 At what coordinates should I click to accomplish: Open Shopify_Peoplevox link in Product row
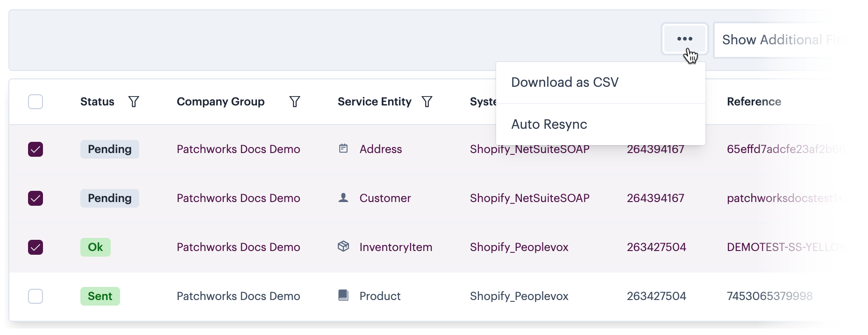(x=519, y=296)
